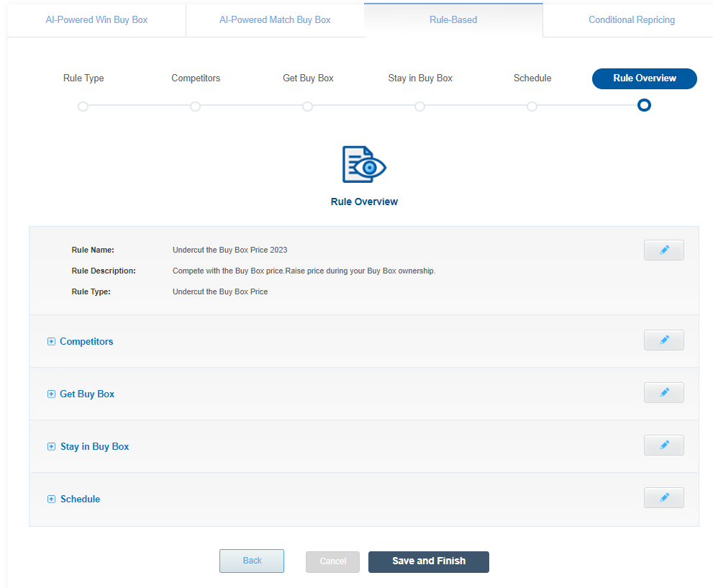Screen dimensions: 713x588
Task: Click the Rule Overview eye document icon
Action: click(x=364, y=165)
